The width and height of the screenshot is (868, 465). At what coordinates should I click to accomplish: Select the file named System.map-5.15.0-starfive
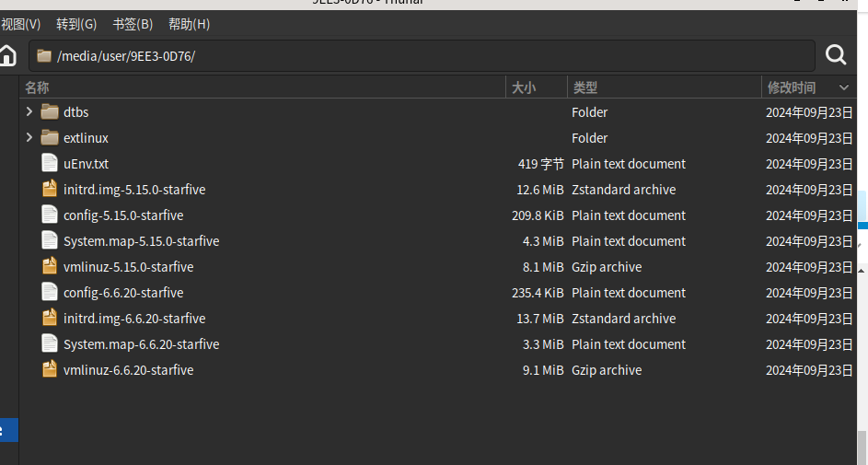pos(141,241)
